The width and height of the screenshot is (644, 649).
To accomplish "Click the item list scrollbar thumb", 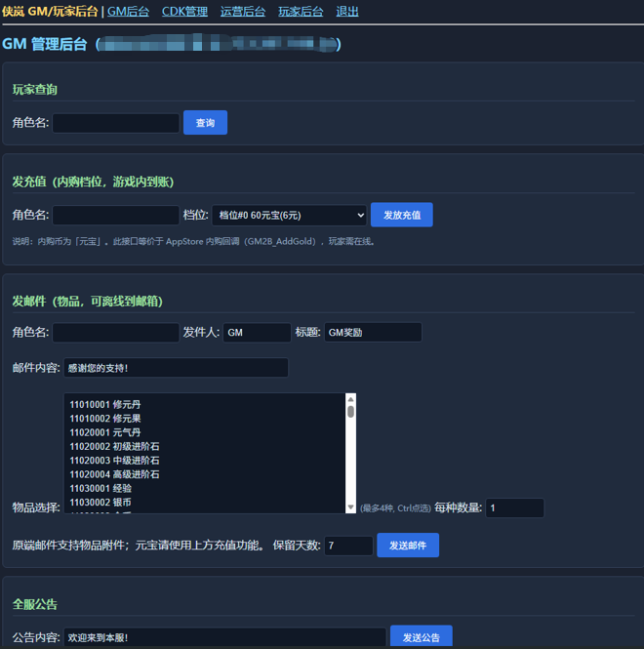I will coord(350,412).
